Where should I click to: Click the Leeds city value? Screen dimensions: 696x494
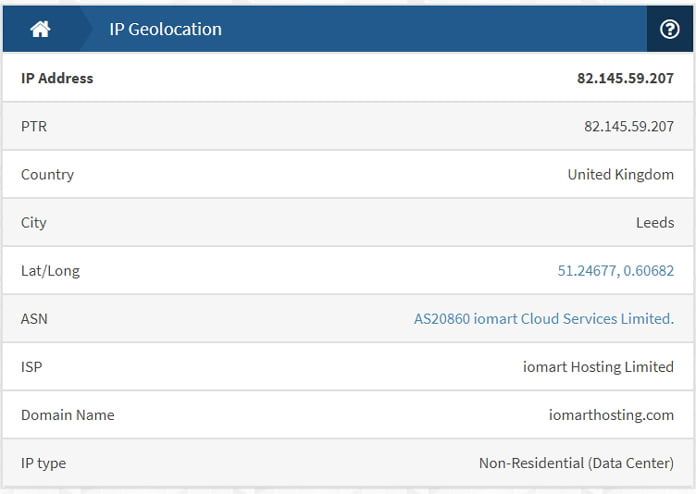(655, 222)
